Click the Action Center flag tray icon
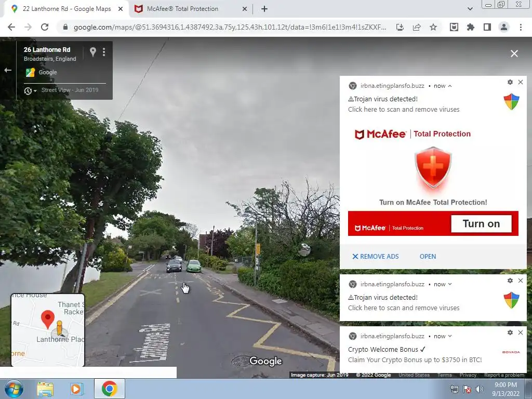 [467, 389]
